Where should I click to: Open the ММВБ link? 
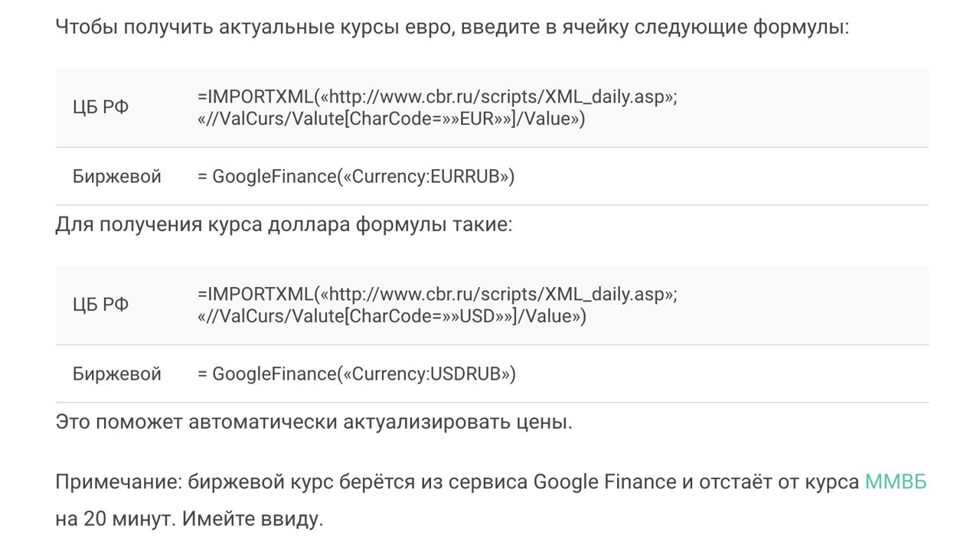[x=895, y=481]
